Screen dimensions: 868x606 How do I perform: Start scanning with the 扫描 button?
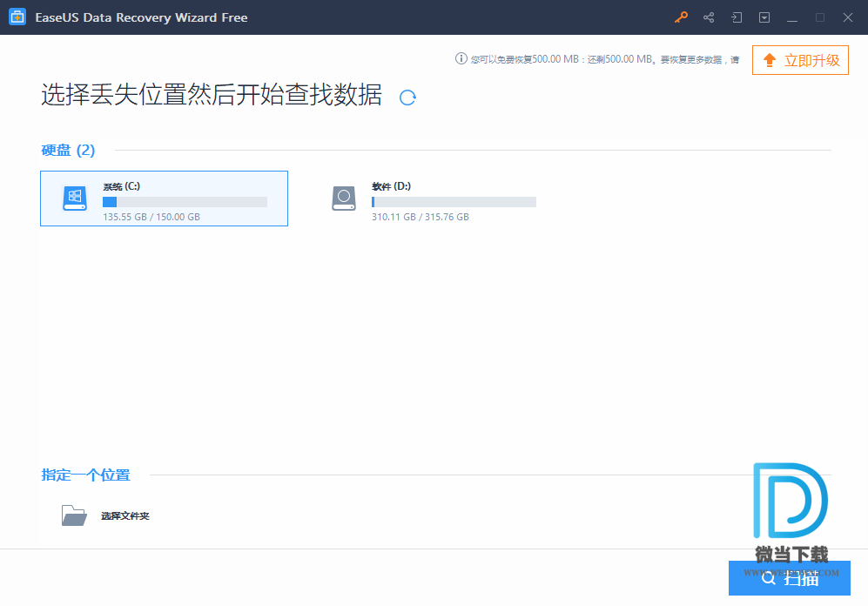[790, 578]
